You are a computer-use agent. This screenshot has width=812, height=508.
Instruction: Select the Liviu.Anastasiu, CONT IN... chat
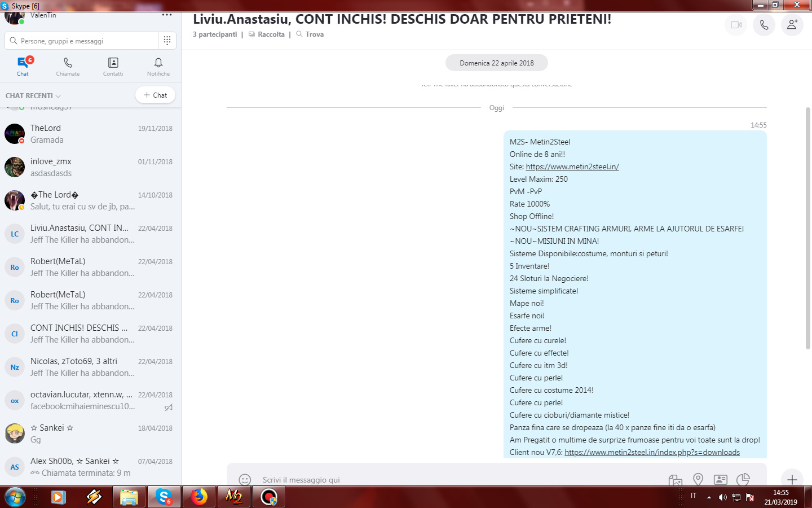point(90,234)
